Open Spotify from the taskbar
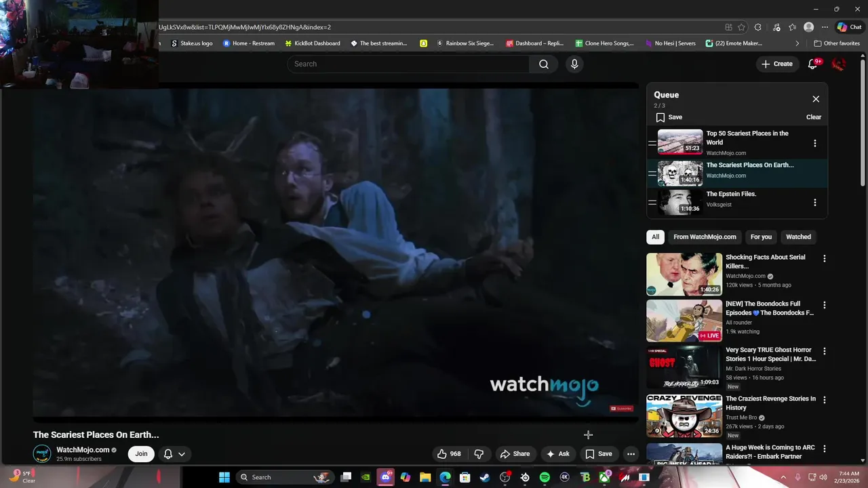The width and height of the screenshot is (868, 488). click(545, 477)
